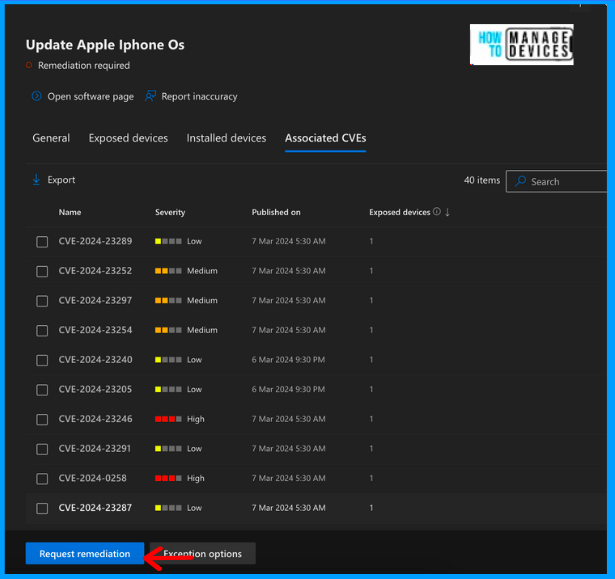Image resolution: width=615 pixels, height=579 pixels.
Task: Click the Low label for CVE-2024-23287
Action: [x=195, y=508]
